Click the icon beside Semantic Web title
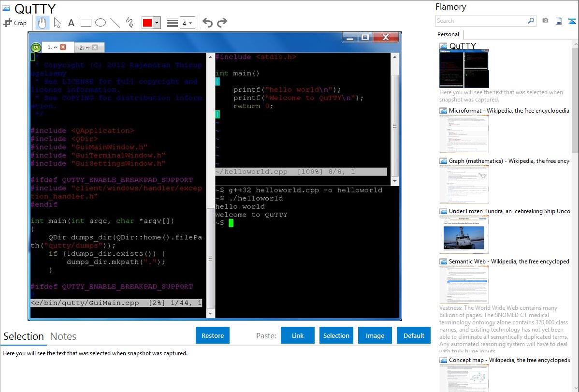Screen dimensions: 579x392 tap(443, 261)
